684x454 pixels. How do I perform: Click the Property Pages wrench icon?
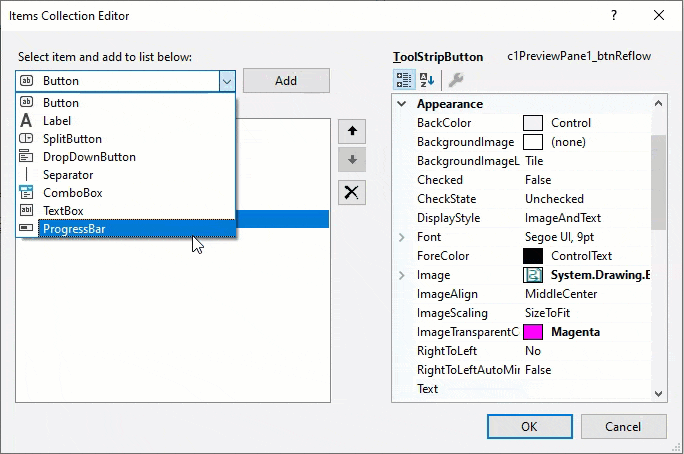click(x=455, y=81)
